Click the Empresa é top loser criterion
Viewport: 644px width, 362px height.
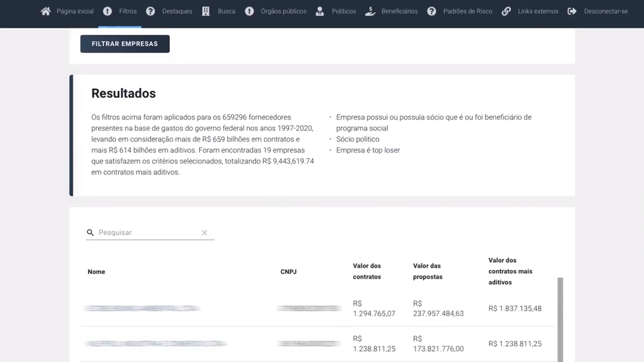(x=368, y=150)
